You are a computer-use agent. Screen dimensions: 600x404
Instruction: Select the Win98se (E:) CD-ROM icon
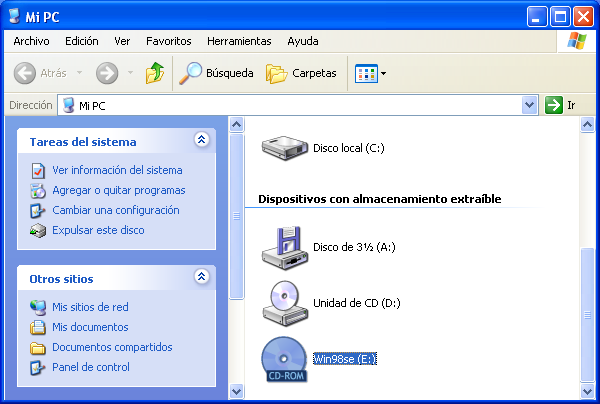[285, 359]
